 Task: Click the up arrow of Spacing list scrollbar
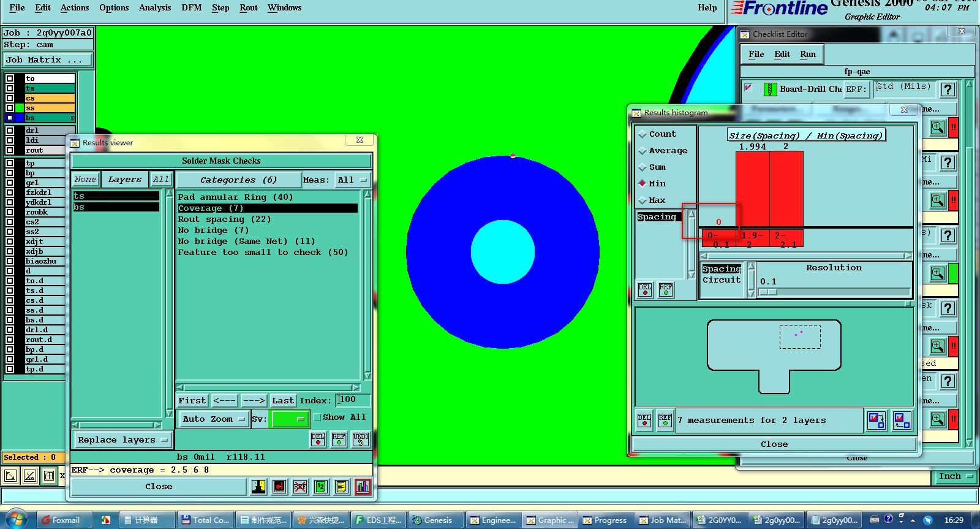(x=692, y=214)
